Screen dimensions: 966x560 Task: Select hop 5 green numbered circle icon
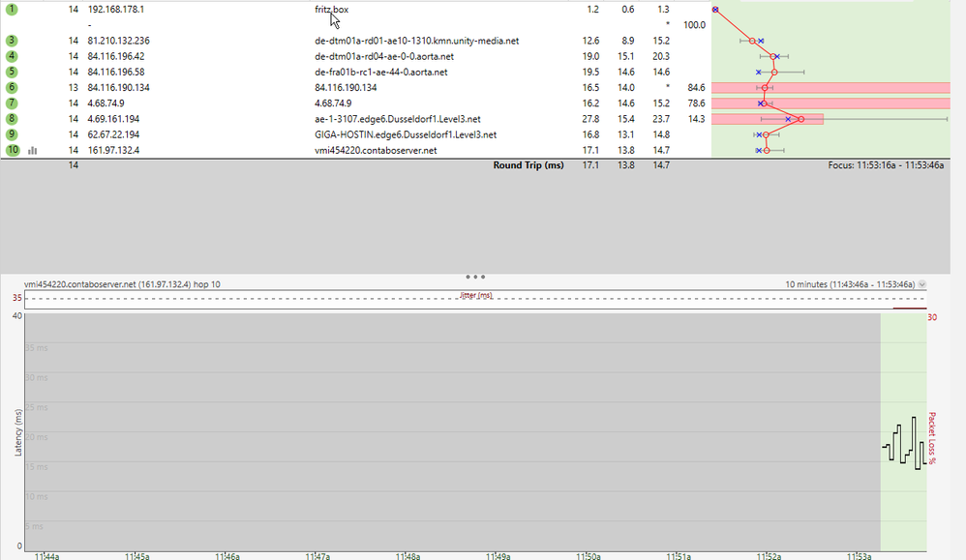10,72
